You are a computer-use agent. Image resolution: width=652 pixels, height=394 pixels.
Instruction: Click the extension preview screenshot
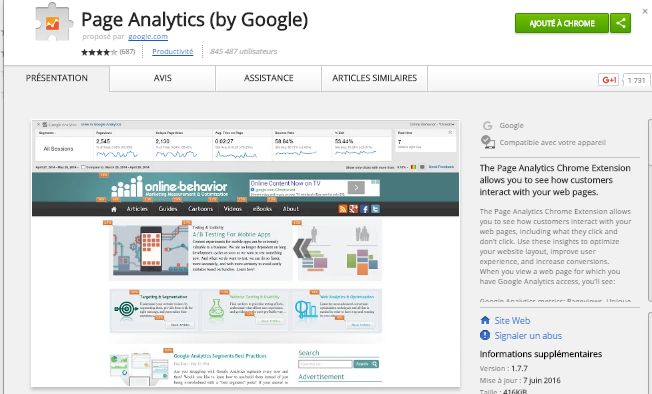(246, 254)
